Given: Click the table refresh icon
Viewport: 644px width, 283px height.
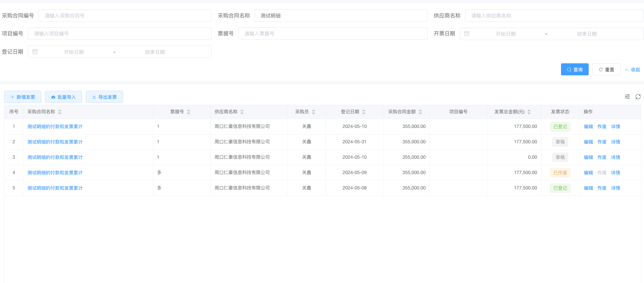Looking at the screenshot, I should [x=638, y=97].
